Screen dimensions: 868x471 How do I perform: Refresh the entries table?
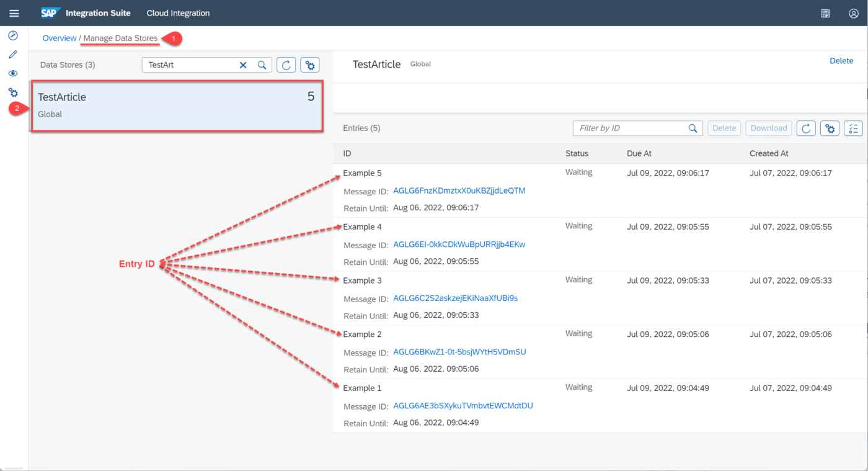[806, 128]
